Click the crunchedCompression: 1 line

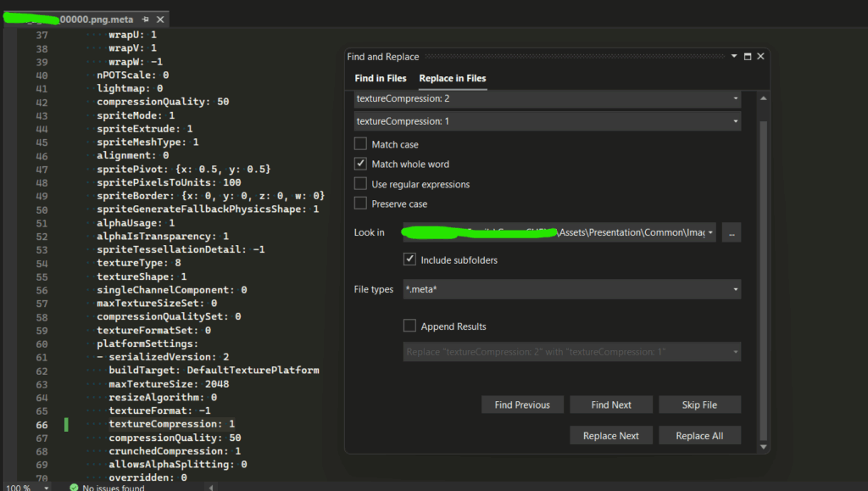(x=175, y=451)
